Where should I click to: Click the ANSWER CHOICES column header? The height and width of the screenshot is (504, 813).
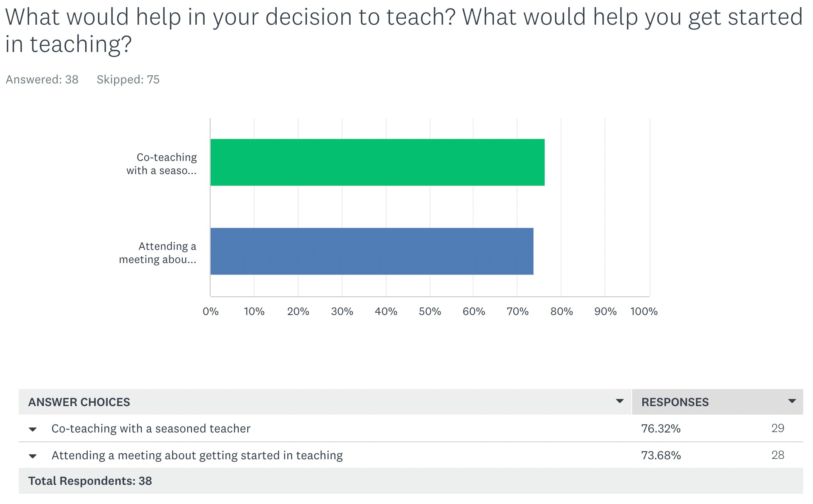[79, 402]
